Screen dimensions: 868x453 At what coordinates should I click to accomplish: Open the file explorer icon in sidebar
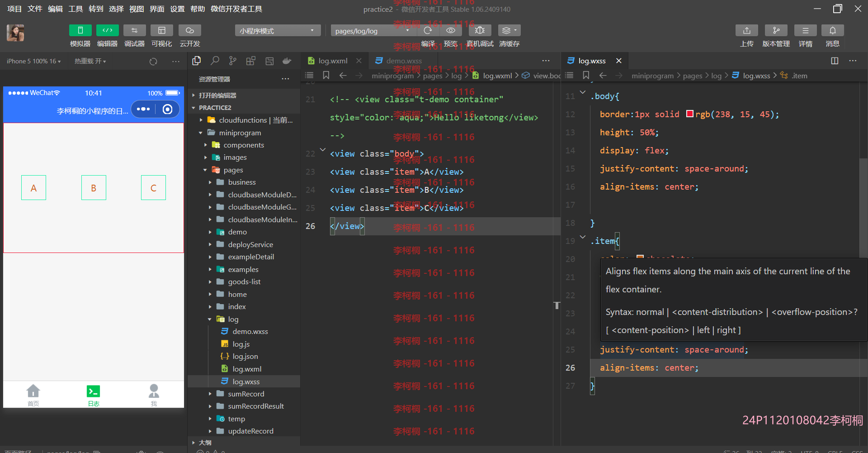tap(197, 61)
